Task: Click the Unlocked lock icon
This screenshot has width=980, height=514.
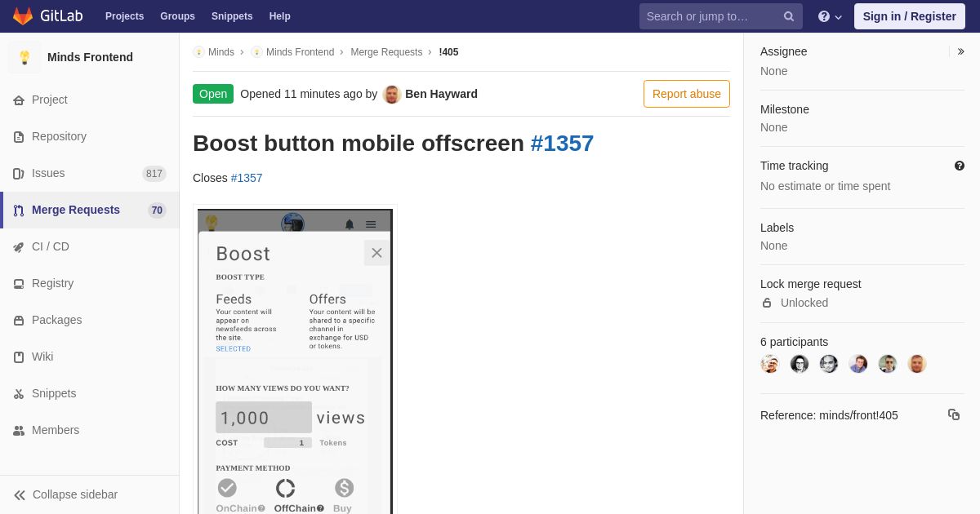Action: [767, 303]
